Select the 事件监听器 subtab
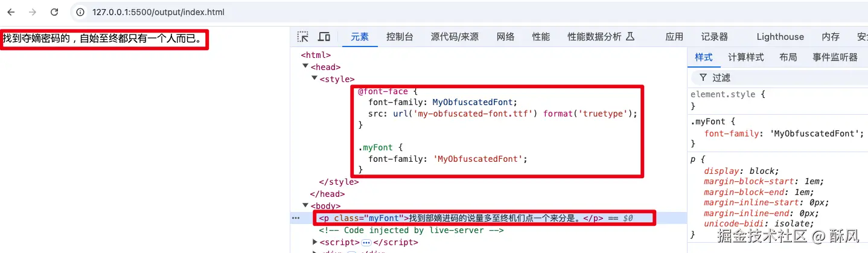Screen dimensions: 868x253 [835, 57]
